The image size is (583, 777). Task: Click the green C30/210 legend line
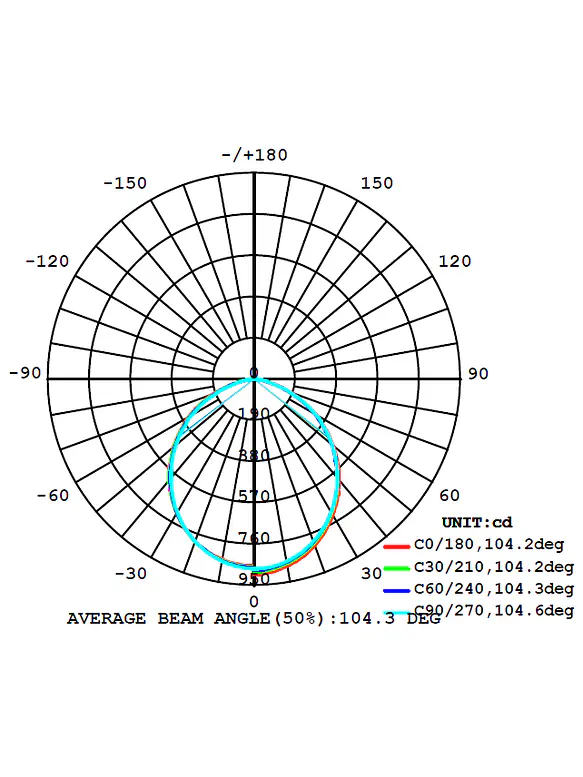[396, 568]
